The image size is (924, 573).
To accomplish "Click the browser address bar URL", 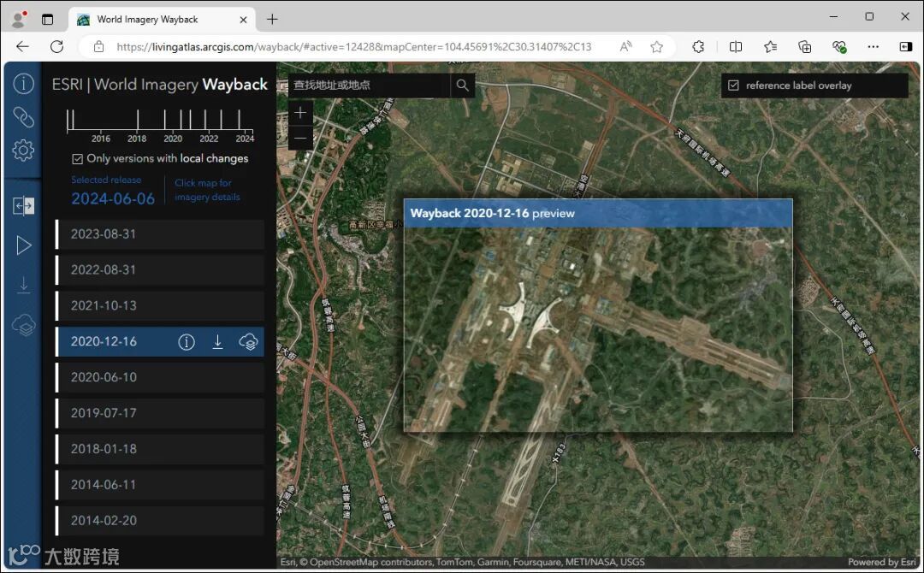I will [353, 47].
